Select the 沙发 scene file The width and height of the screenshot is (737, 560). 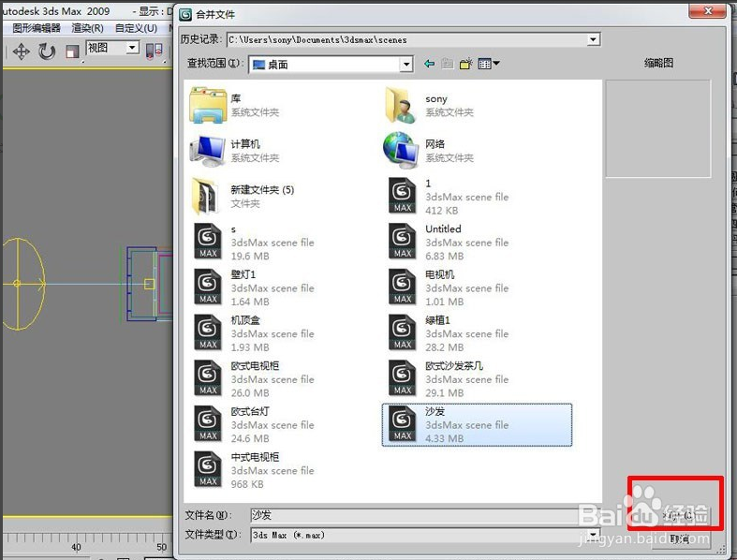tap(477, 424)
